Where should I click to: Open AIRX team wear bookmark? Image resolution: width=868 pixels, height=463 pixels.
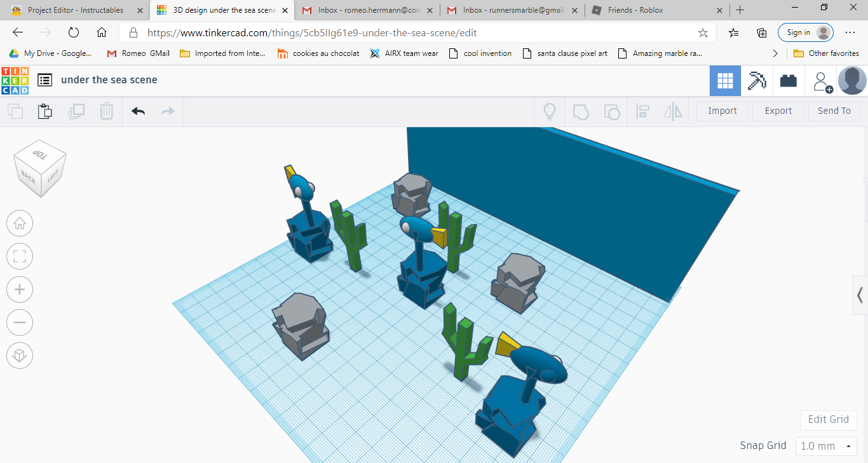[405, 53]
